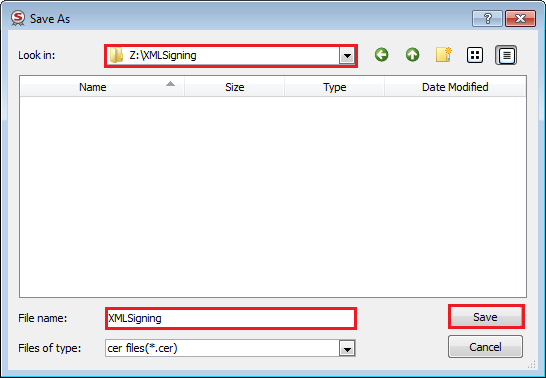Sort files by Size column
The height and width of the screenshot is (378, 546).
pyautogui.click(x=235, y=87)
